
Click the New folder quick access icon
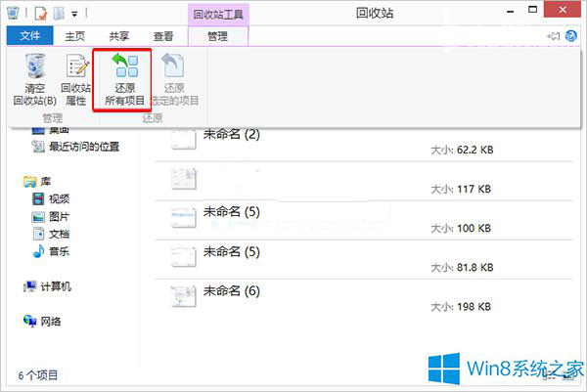click(x=59, y=14)
